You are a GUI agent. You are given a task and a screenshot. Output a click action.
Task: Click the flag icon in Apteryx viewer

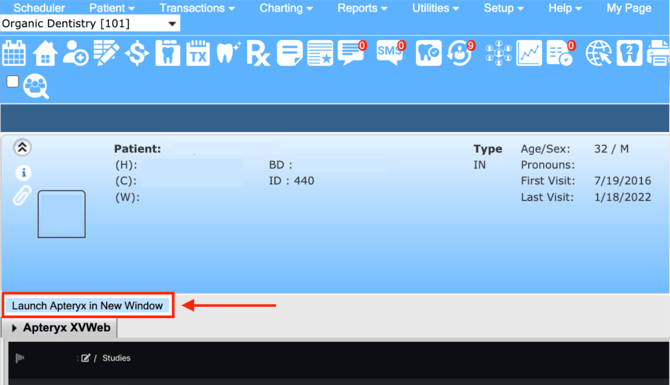click(20, 358)
